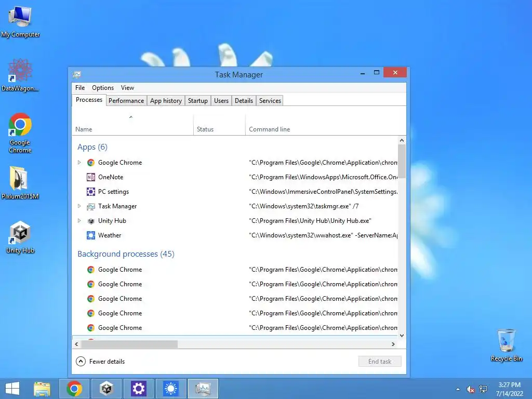Open My Computer desktop icon
The height and width of the screenshot is (399, 532).
click(20, 21)
